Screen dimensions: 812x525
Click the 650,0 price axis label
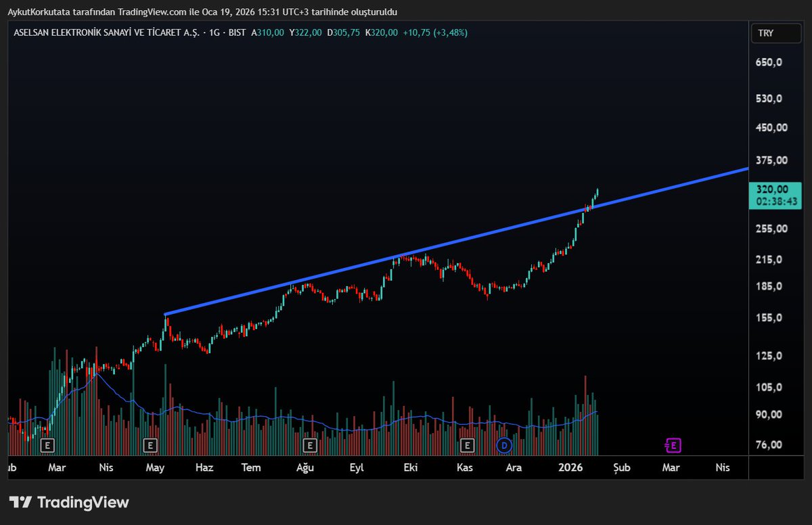pyautogui.click(x=769, y=62)
